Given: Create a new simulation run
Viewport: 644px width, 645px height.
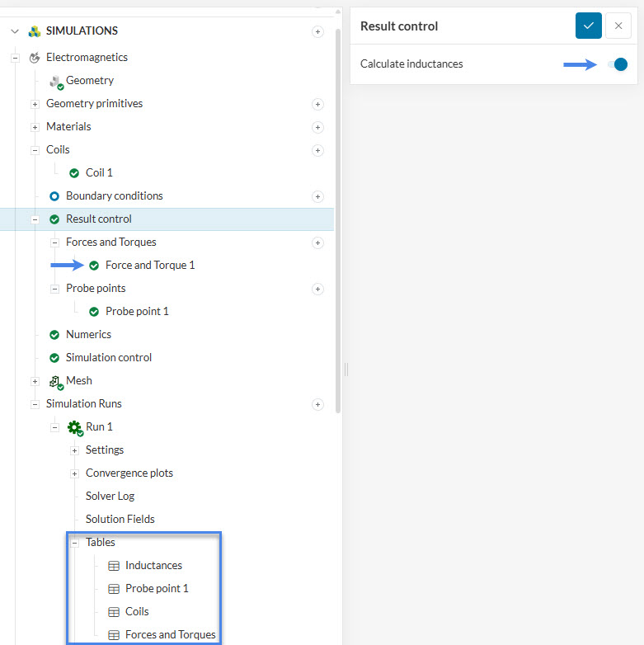Looking at the screenshot, I should pos(317,404).
